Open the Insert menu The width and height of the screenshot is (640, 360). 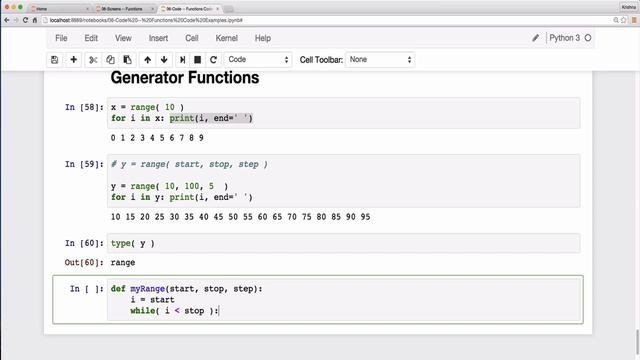click(158, 38)
